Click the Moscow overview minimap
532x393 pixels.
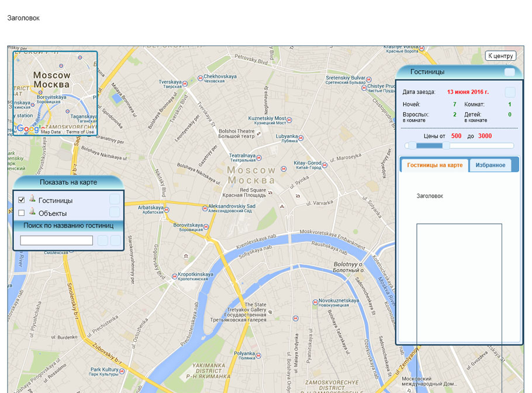click(x=55, y=92)
